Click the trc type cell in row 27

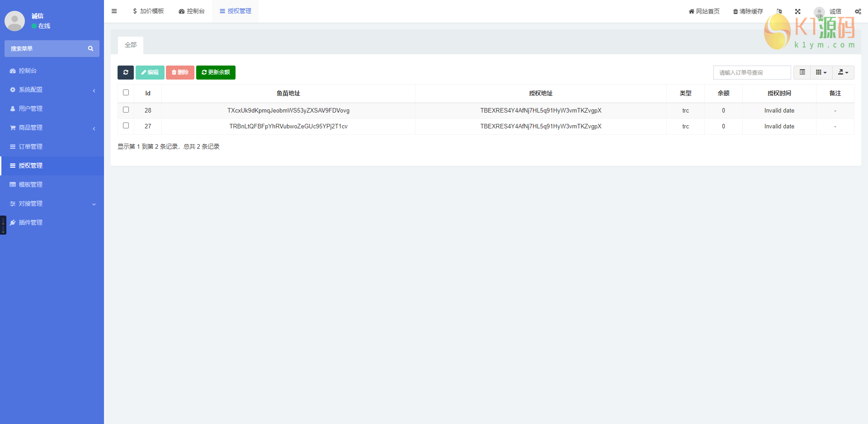pos(685,127)
